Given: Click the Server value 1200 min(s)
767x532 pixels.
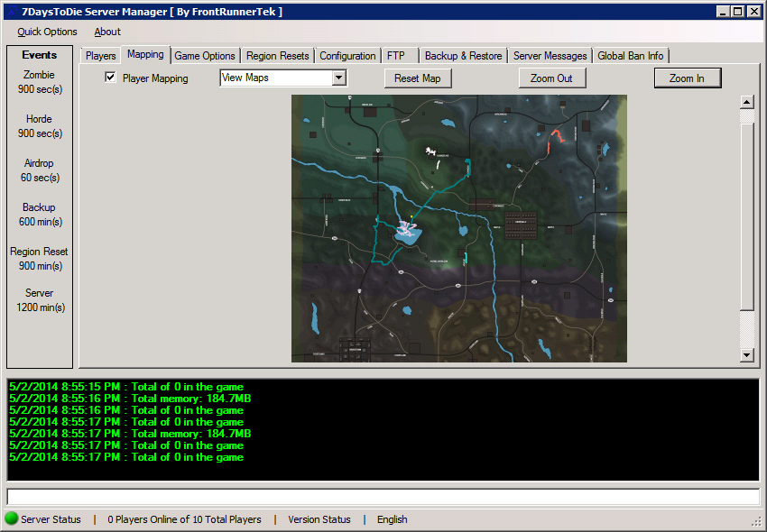Looking at the screenshot, I should pos(41,307).
